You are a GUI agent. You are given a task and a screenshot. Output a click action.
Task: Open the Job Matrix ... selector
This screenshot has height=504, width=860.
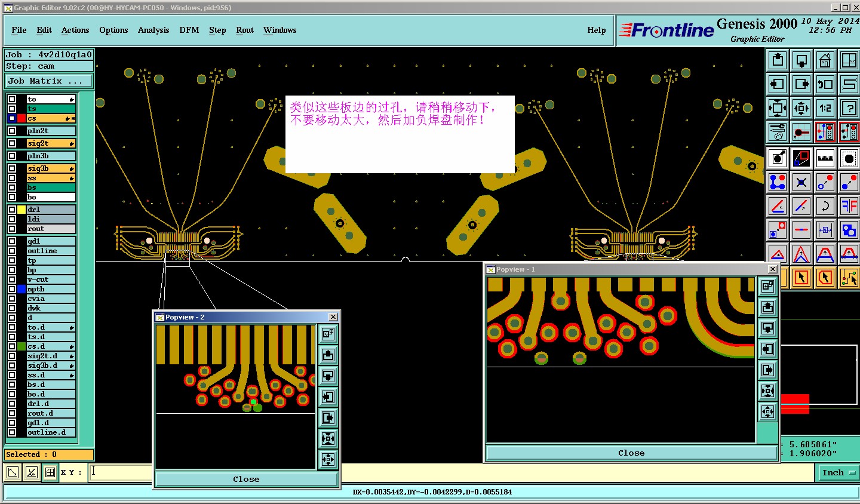tap(49, 81)
